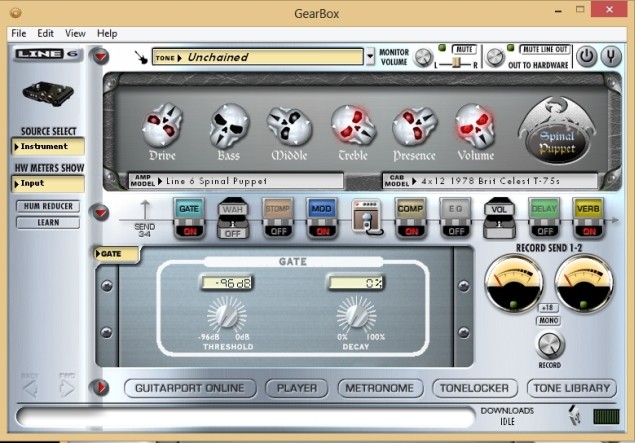Toggle the EQ effect off switch
Screen dimensions: 635x443
[455, 231]
